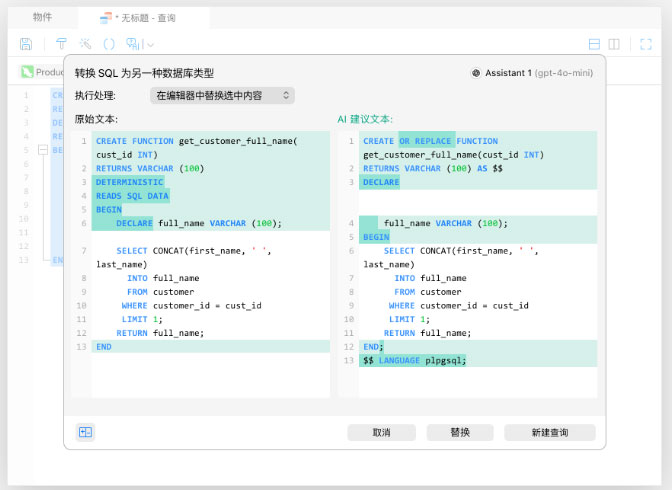The image size is (672, 490).
Task: Switch to the 物件 tab
Action: pos(42,17)
